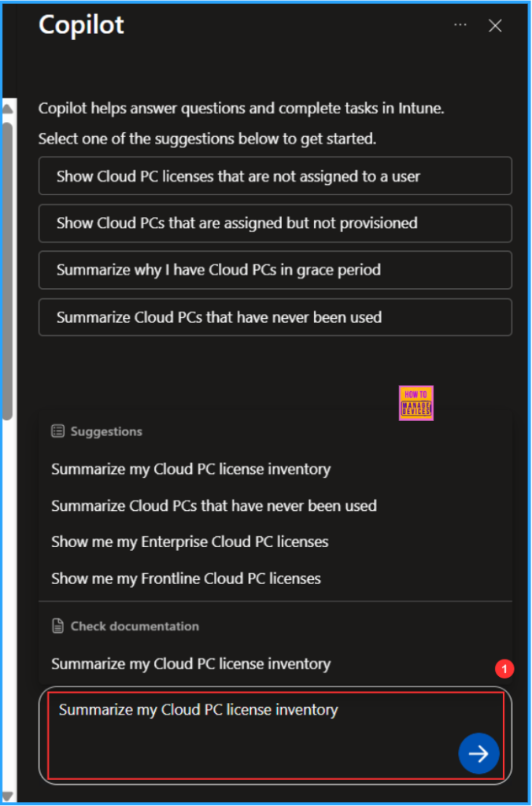This screenshot has height=806, width=532.
Task: Click the blue send arrow button
Action: [x=478, y=753]
